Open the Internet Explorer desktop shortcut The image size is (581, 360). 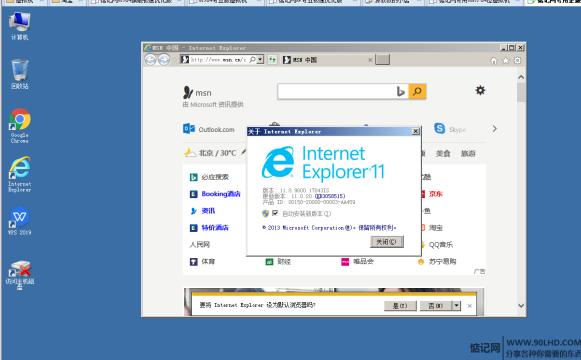20,174
